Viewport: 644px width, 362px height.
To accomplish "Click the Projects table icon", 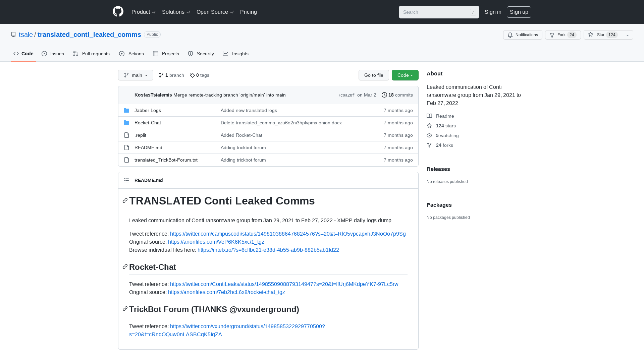I will coord(156,54).
